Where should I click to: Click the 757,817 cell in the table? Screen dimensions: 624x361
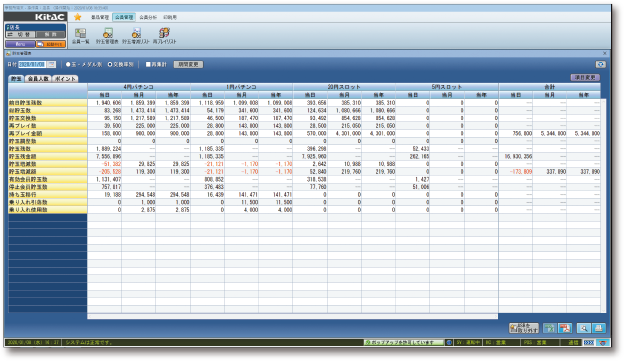tap(105, 187)
